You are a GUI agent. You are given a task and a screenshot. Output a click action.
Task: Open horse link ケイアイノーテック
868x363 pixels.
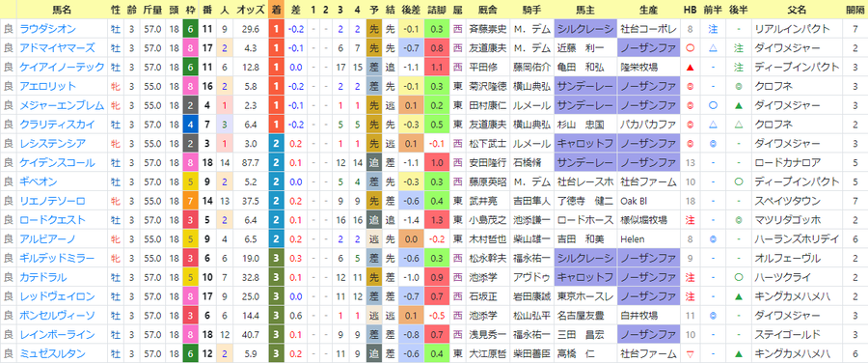pyautogui.click(x=62, y=67)
